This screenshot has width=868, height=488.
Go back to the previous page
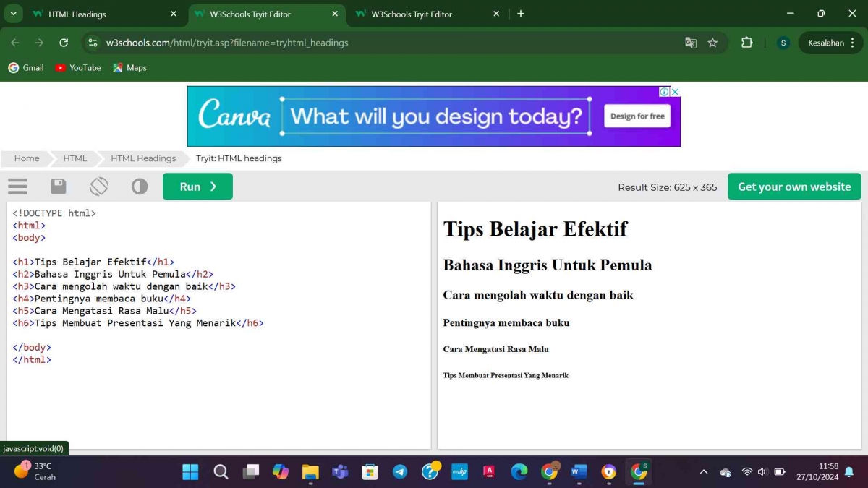pyautogui.click(x=15, y=43)
